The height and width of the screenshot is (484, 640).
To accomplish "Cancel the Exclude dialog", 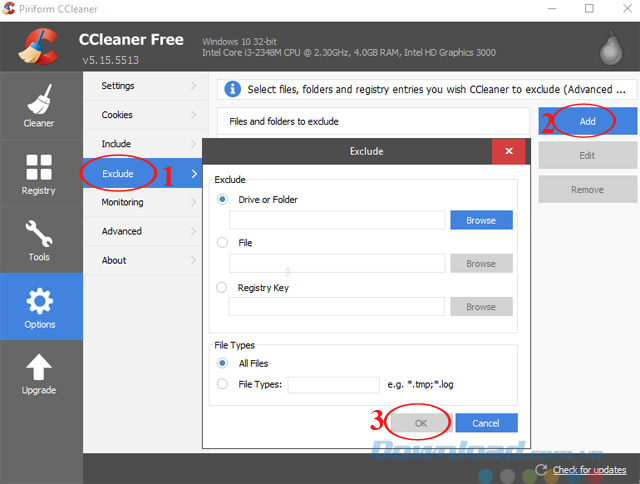I will coord(486,423).
